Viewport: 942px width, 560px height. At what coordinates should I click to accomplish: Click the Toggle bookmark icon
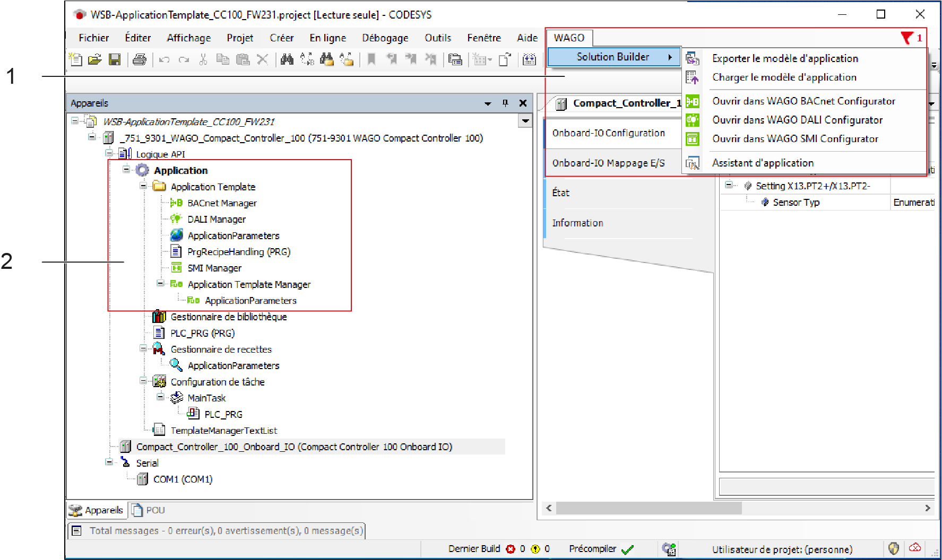point(371,59)
